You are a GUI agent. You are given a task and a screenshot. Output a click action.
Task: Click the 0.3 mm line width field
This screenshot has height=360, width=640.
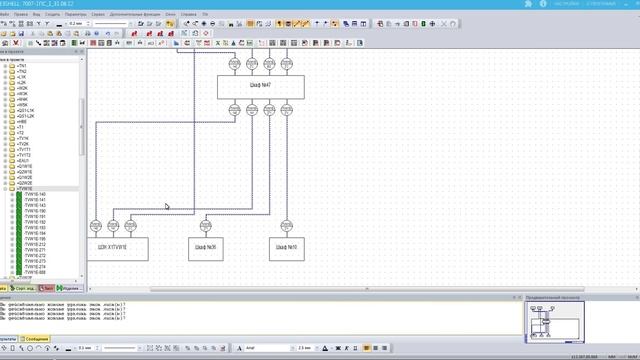tap(86, 348)
